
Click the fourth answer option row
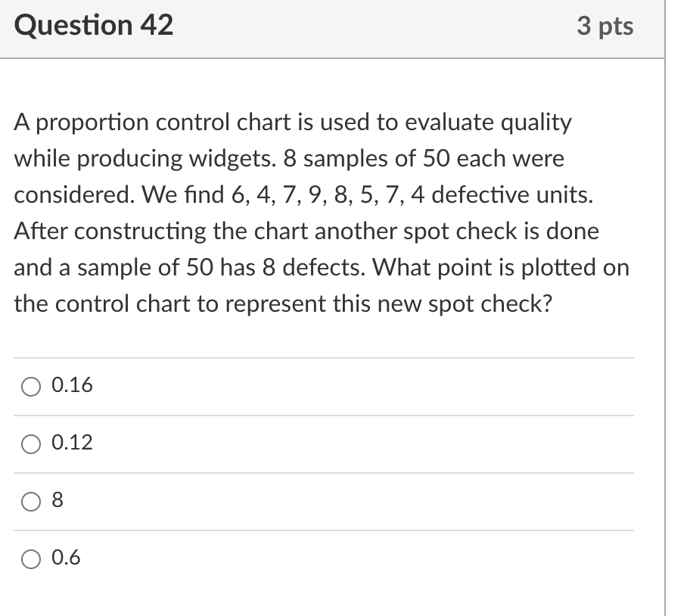324,559
